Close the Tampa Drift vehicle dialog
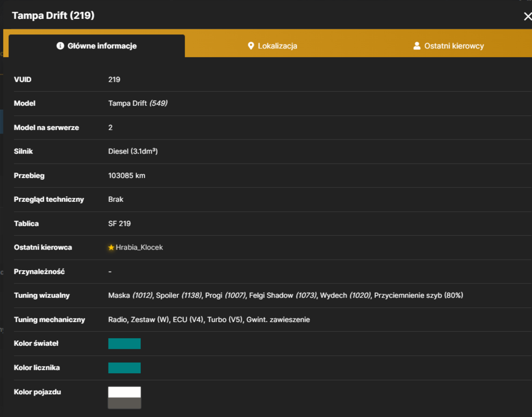 pyautogui.click(x=527, y=16)
